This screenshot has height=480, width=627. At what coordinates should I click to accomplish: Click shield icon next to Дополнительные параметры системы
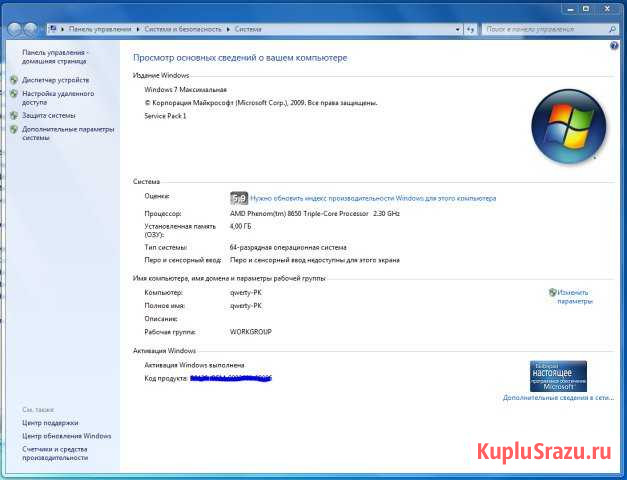tap(14, 129)
